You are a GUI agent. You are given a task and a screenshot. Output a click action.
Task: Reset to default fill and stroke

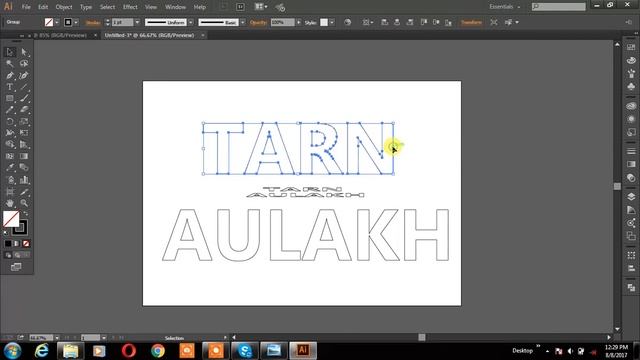(6, 233)
